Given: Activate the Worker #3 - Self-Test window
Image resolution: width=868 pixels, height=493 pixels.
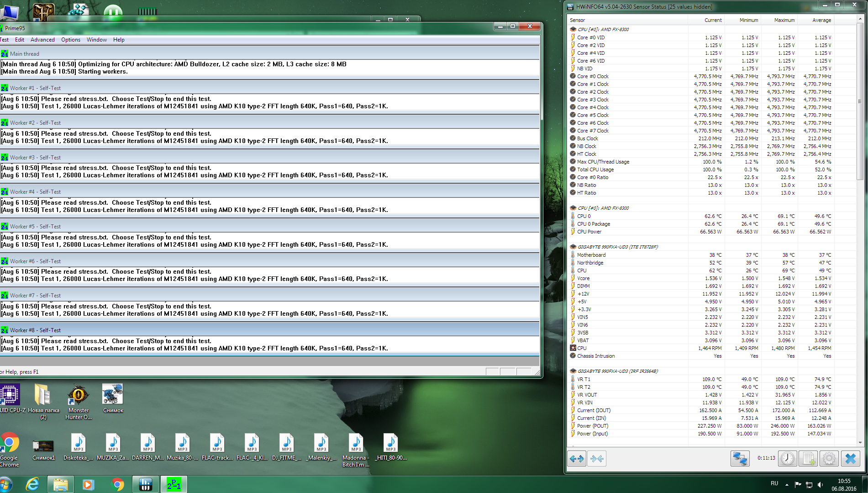Looking at the screenshot, I should [269, 158].
